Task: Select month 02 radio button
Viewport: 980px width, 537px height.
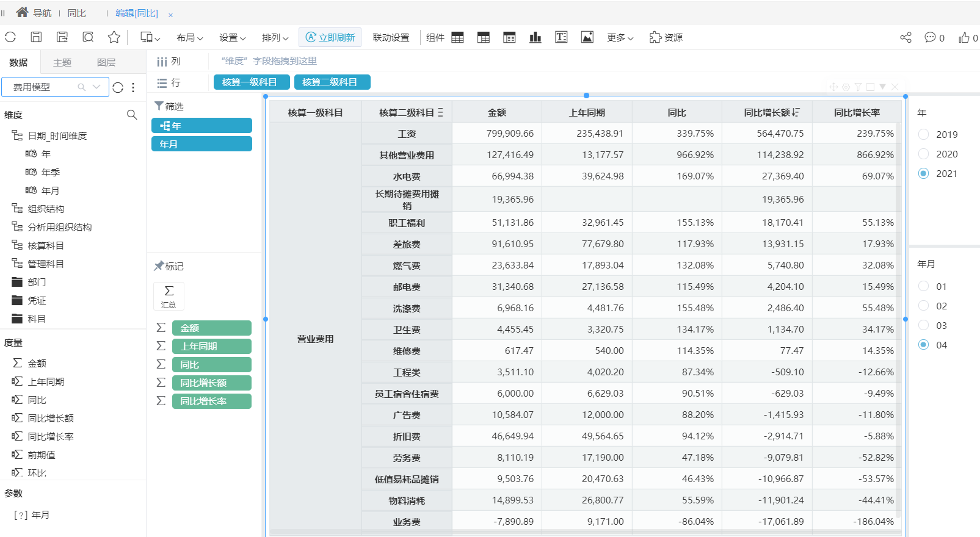Action: [923, 306]
